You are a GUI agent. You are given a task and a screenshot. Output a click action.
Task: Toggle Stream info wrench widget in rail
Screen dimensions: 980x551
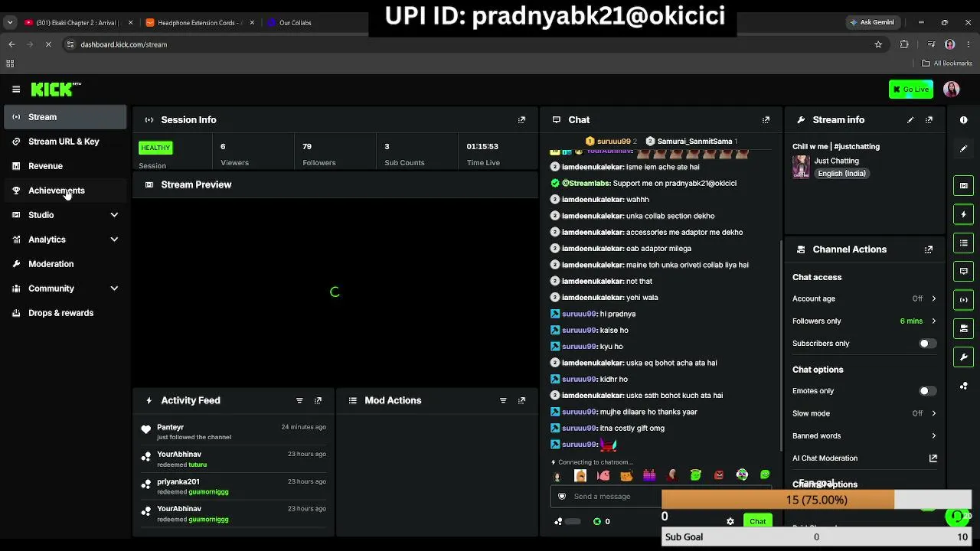(x=964, y=357)
